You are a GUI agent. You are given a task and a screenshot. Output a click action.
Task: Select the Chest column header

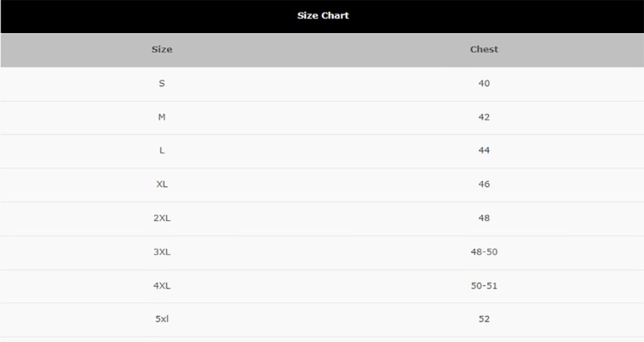[x=484, y=49]
